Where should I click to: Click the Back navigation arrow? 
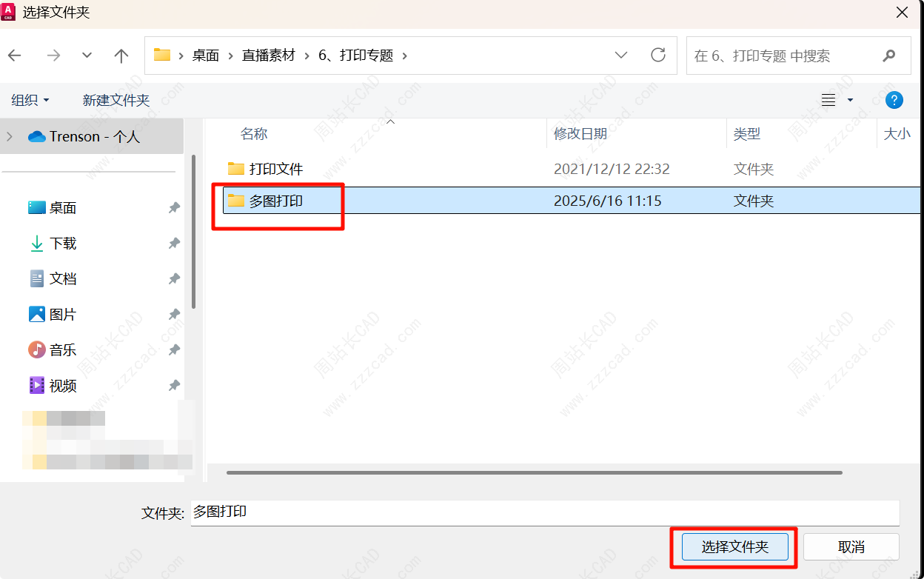[15, 56]
